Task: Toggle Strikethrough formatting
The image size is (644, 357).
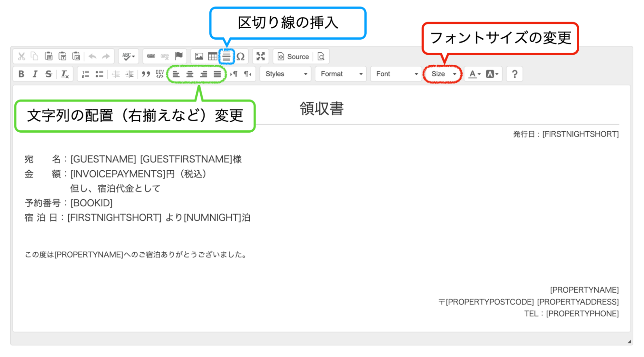Action: coord(49,74)
